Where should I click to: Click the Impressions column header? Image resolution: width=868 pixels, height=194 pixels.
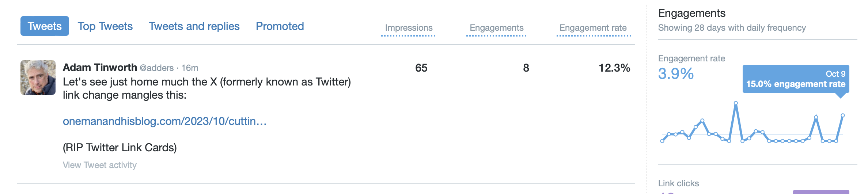pos(409,28)
